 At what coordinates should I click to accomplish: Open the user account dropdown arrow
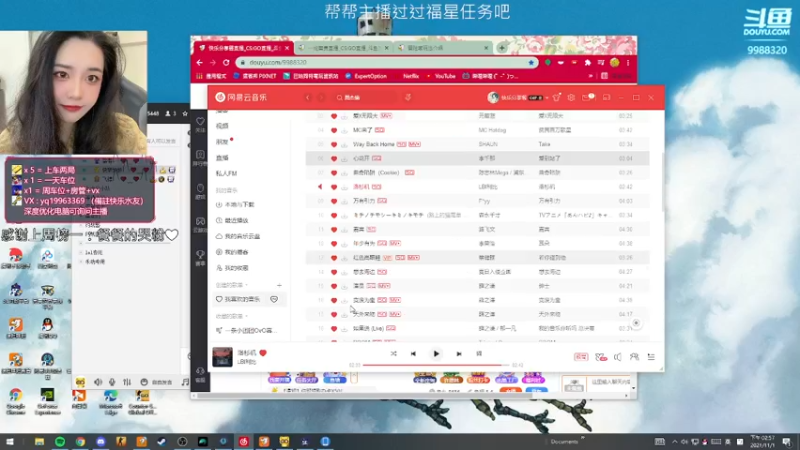pyautogui.click(x=546, y=97)
